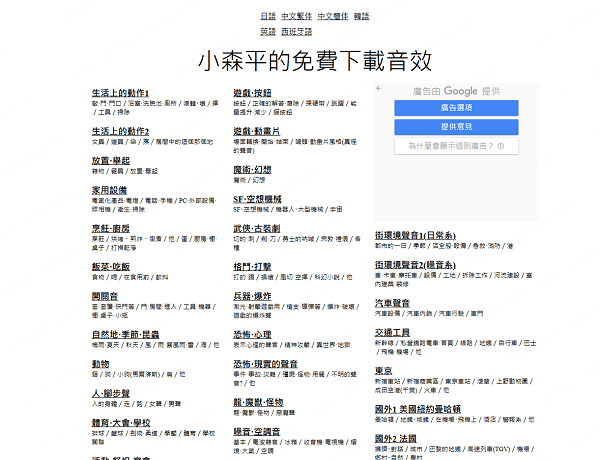Click the 廣告由 Google 提供 label
This screenshot has height=460, width=600.
click(x=456, y=91)
